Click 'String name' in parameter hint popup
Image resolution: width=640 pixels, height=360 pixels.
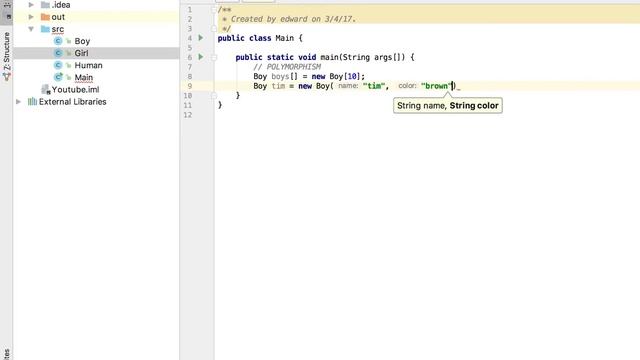tap(421, 106)
